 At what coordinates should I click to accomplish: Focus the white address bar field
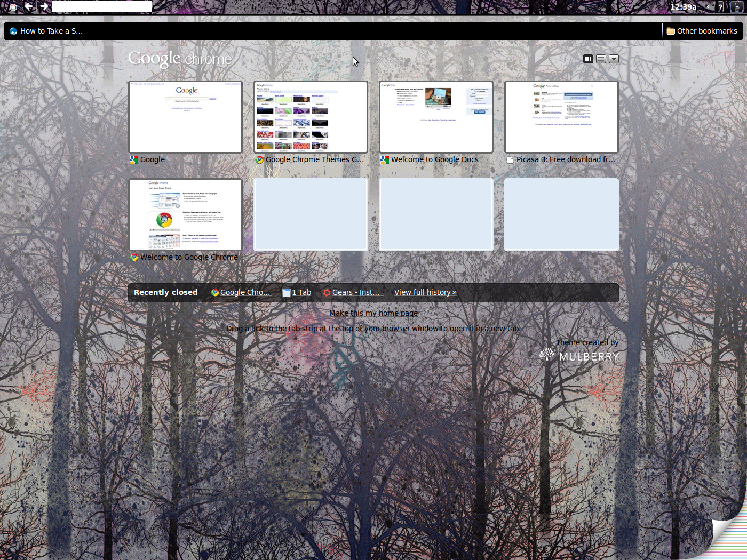coord(102,6)
